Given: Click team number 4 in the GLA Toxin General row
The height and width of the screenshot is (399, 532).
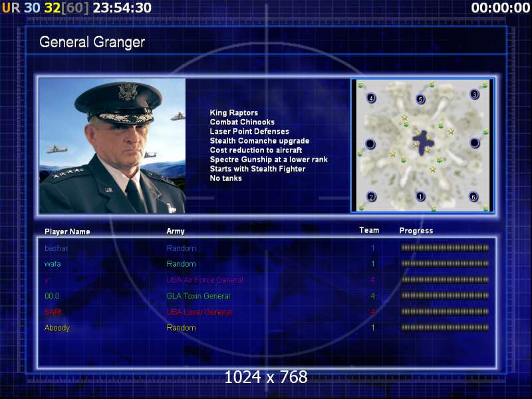Looking at the screenshot, I should 373,296.
